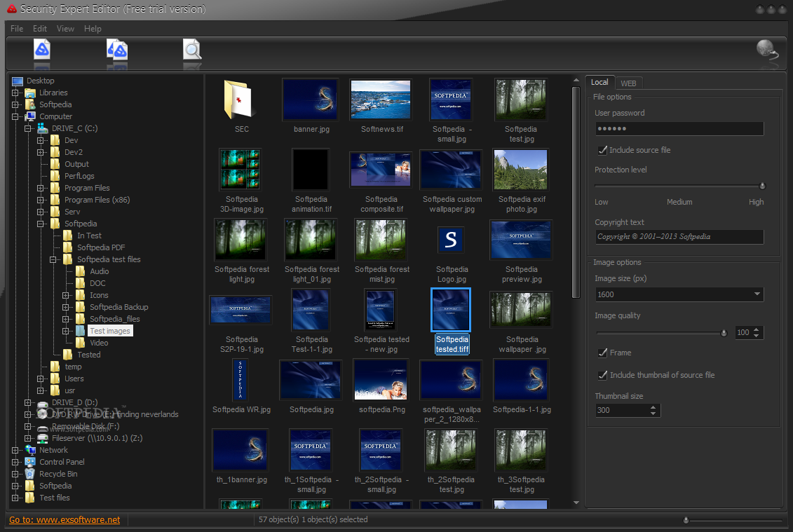Image resolution: width=793 pixels, height=532 pixels.
Task: Click the Network icon in the tree
Action: point(30,450)
